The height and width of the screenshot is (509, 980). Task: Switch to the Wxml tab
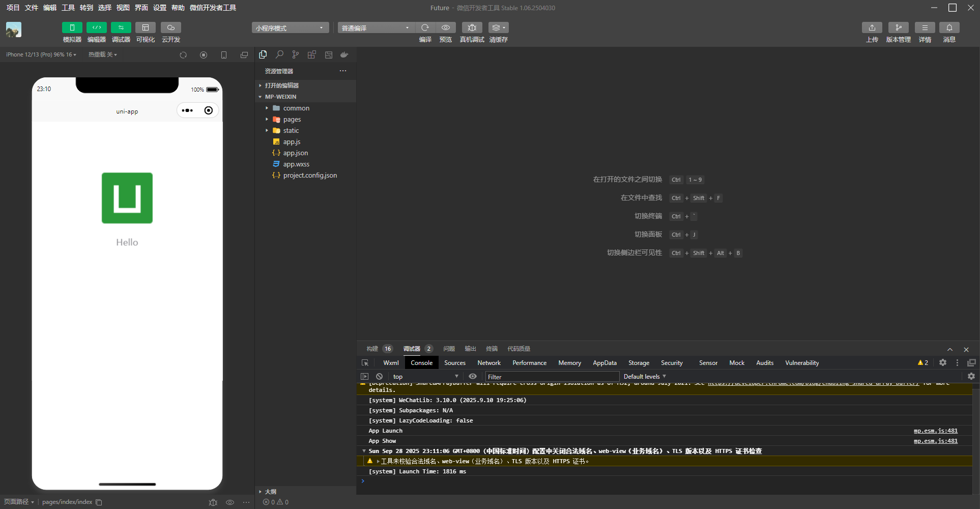(391, 363)
